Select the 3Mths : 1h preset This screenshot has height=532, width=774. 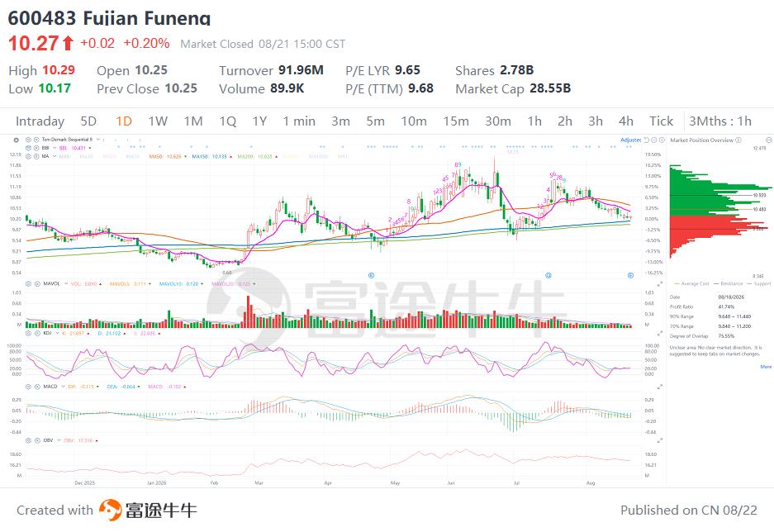(x=720, y=121)
